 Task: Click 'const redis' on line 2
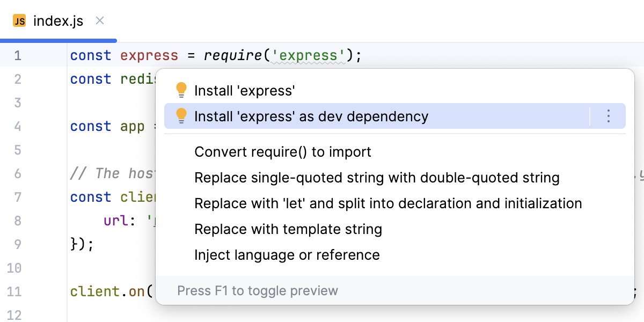pyautogui.click(x=113, y=79)
